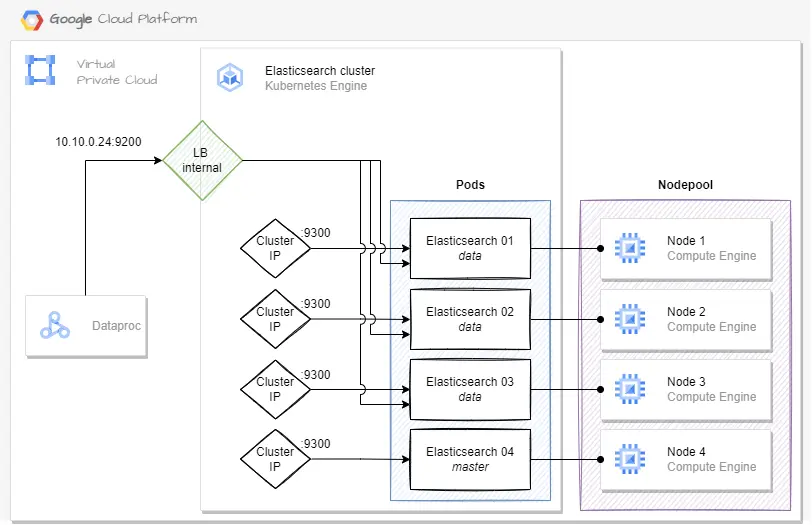The height and width of the screenshot is (525, 812).
Task: Click the Dataproc card
Action: point(86,326)
